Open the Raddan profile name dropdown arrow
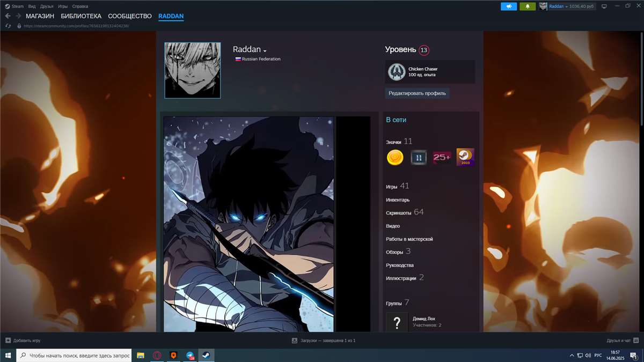Screen dimensions: 644x362 coord(265,50)
